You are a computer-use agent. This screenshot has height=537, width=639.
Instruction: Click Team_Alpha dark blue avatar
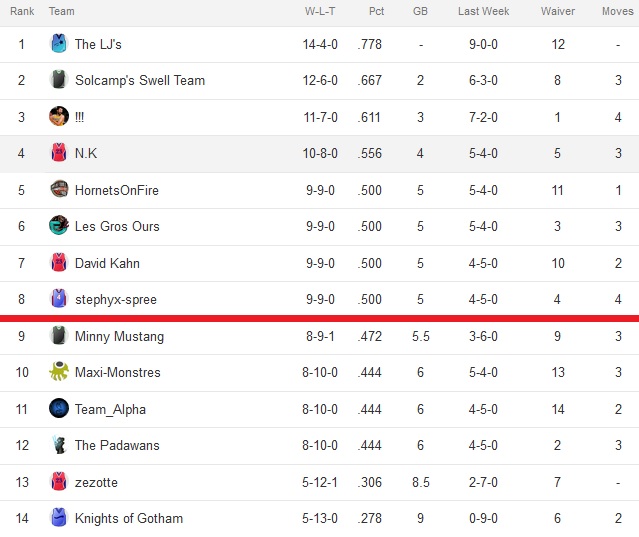pyautogui.click(x=59, y=408)
